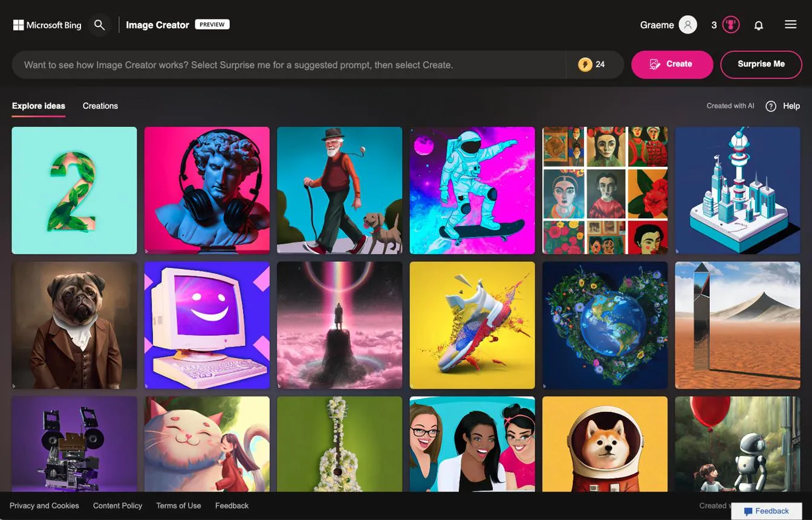This screenshot has width=812, height=520.
Task: Open the portrait paintings collage image
Action: [605, 190]
